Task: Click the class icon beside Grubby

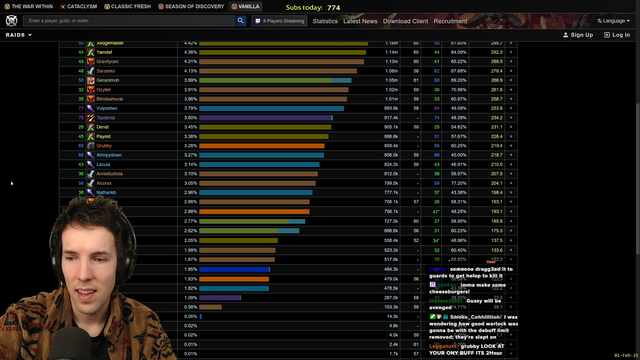Action: (91, 146)
